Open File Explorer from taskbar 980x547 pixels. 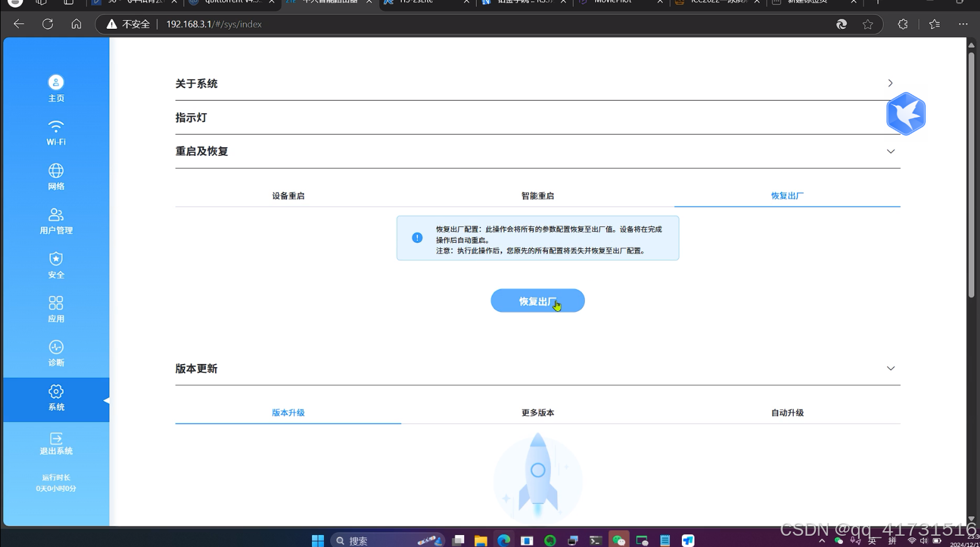(x=481, y=541)
